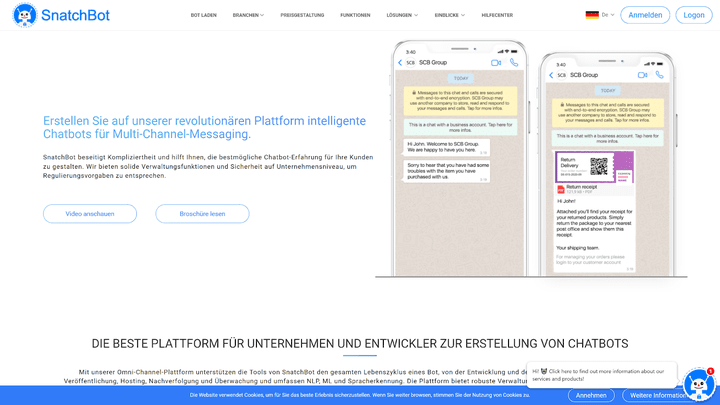Open the HILFECENTER link
The height and width of the screenshot is (405, 720).
[x=497, y=15]
